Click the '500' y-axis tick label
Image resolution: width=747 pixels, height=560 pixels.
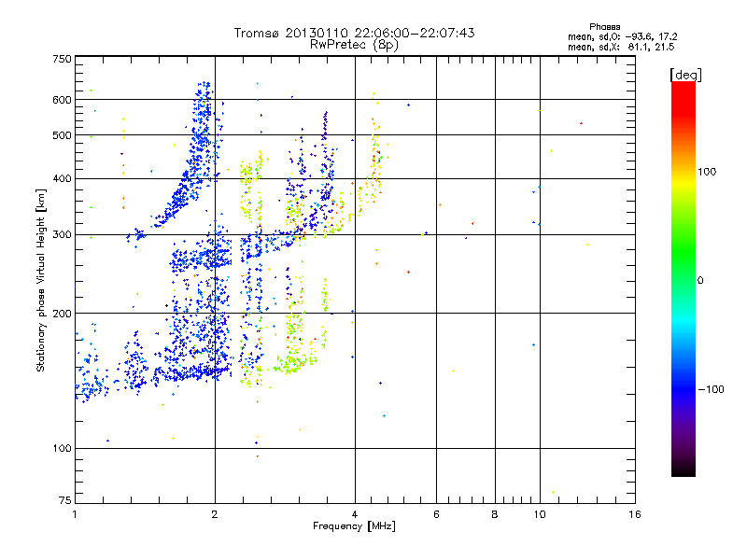[x=62, y=135]
